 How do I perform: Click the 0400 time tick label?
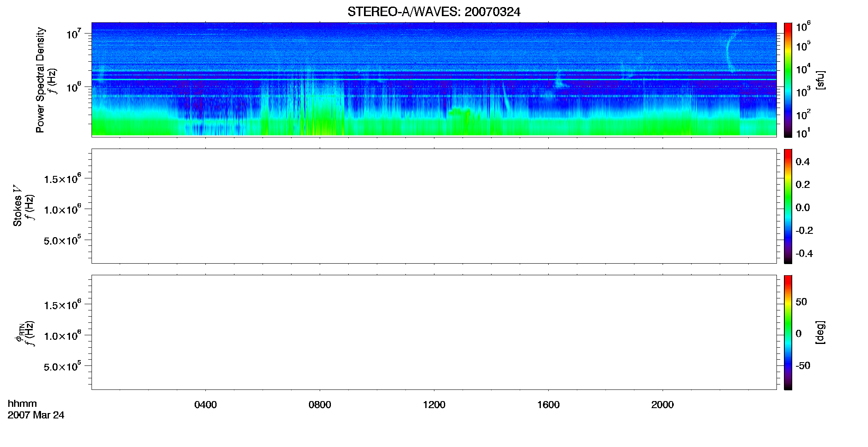pos(205,405)
